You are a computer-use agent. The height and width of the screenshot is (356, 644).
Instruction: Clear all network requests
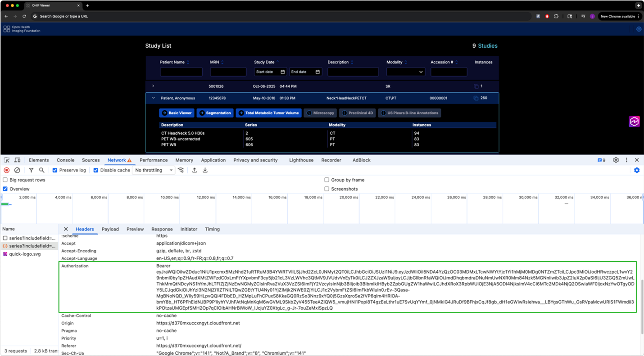[x=17, y=170]
